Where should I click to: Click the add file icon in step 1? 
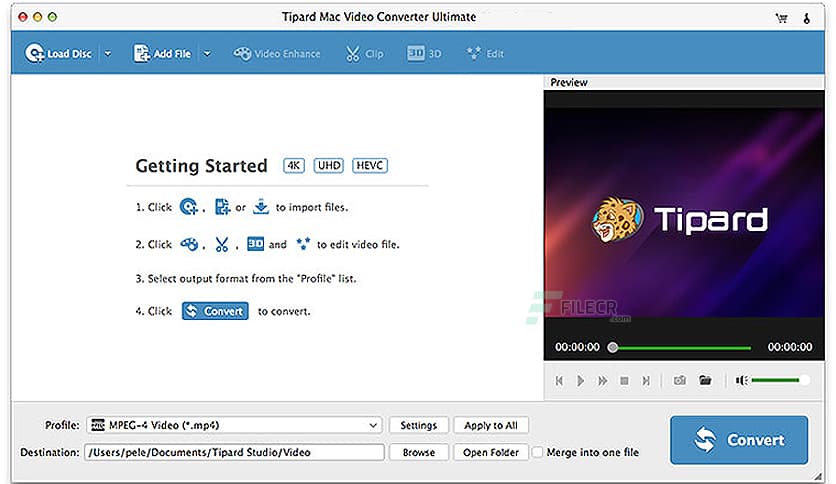pyautogui.click(x=222, y=207)
